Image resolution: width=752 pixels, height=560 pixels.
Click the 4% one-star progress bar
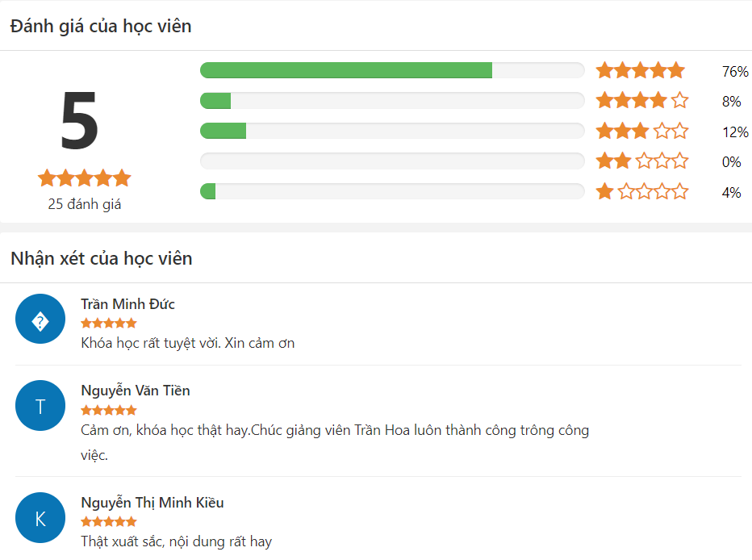[x=392, y=191]
